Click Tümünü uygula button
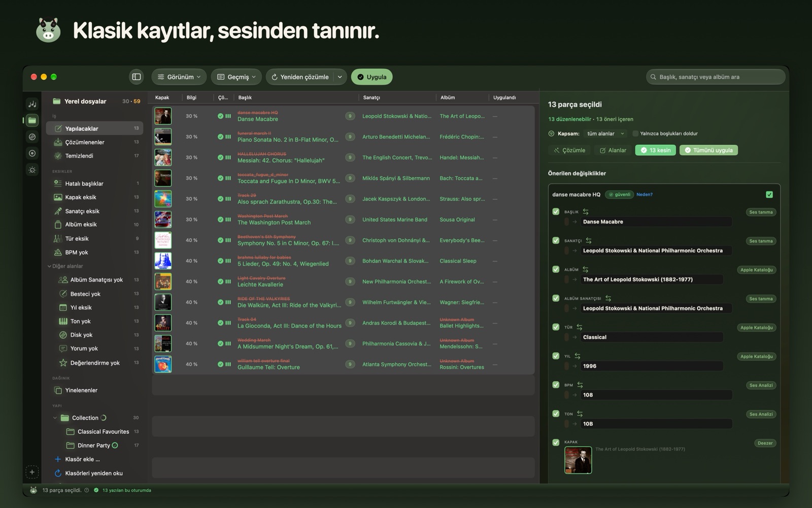The image size is (812, 508). [708, 150]
